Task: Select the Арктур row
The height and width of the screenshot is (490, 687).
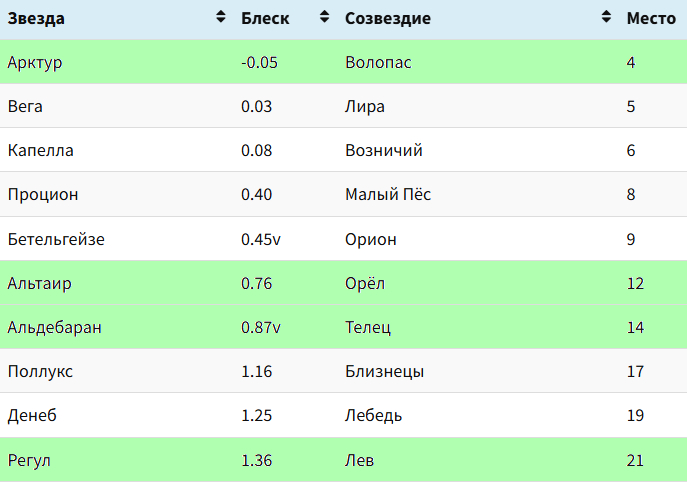Action: 344,62
